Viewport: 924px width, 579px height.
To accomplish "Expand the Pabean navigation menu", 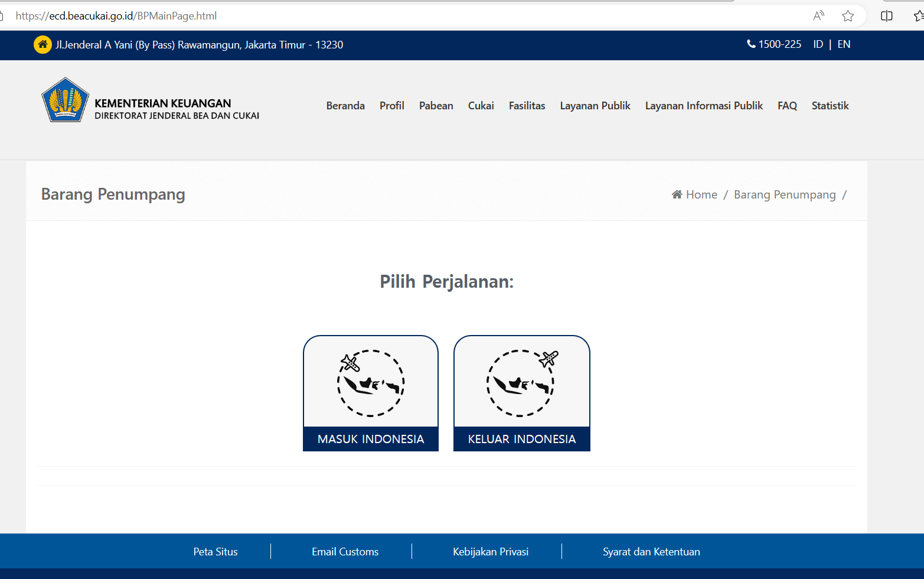I will pos(436,106).
